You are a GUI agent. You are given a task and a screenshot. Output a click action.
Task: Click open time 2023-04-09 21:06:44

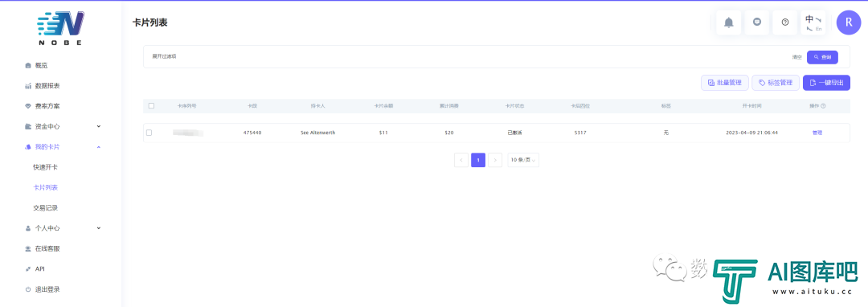751,133
